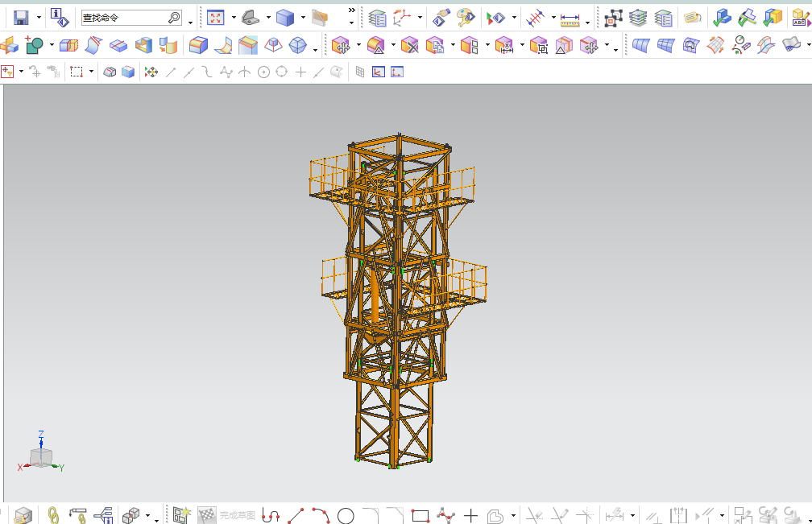Open the rendering style dropdown arrow

tap(303, 18)
